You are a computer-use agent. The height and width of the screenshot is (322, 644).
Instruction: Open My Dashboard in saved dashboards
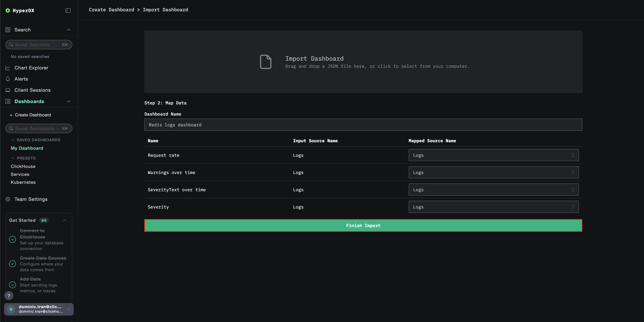(27, 148)
